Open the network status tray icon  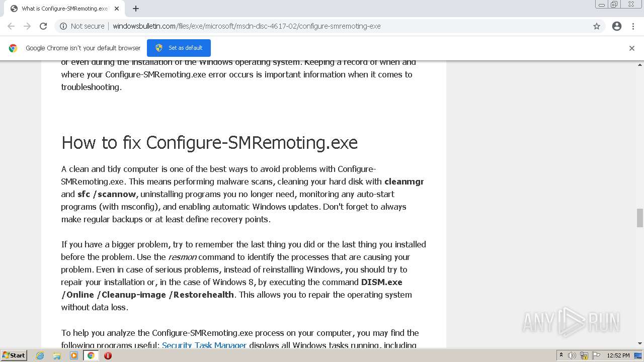pos(584,355)
